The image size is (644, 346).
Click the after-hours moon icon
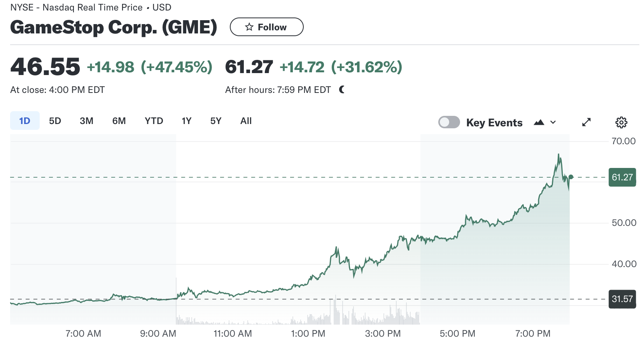(342, 90)
